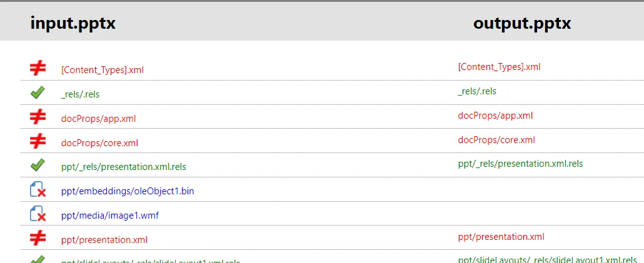Viewport: 644px width, 263px height.
Task: Click the green checkmark next to presentation.xml.rels
Action: [38, 166]
